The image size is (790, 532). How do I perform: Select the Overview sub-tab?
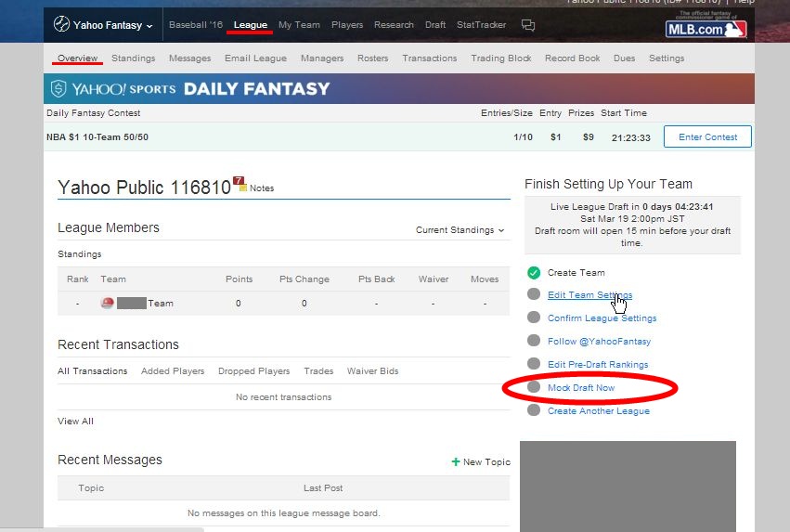click(77, 58)
